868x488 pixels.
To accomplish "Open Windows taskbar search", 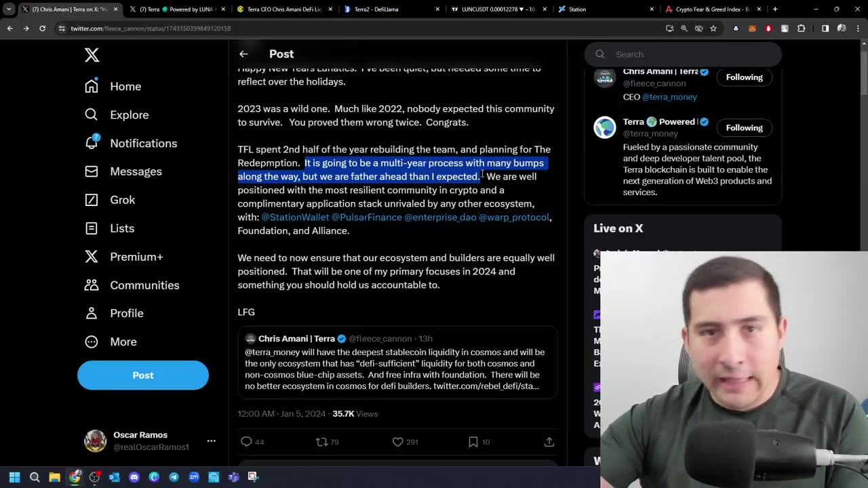I will (x=35, y=477).
